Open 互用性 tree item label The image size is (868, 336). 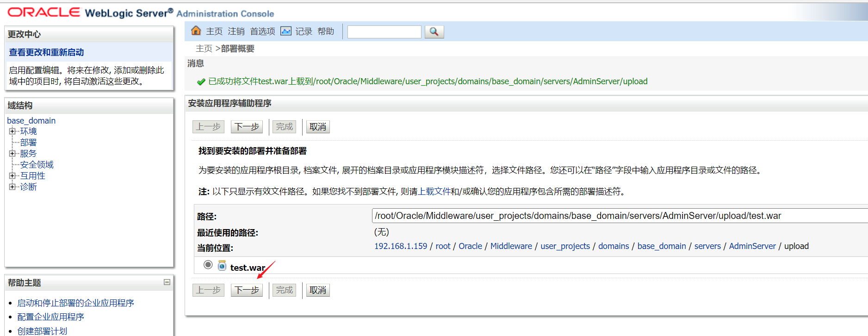coord(32,175)
